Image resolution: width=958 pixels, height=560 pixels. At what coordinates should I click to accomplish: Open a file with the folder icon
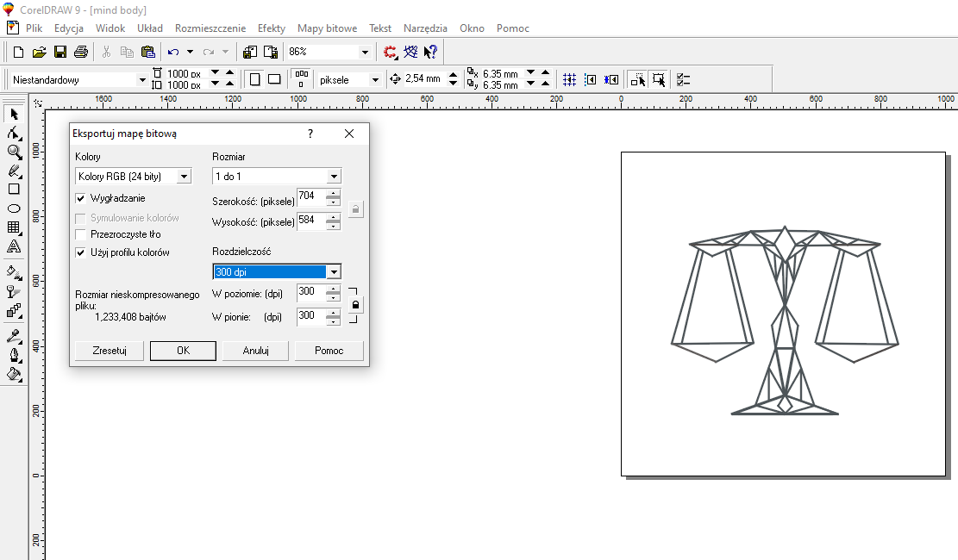(x=40, y=53)
